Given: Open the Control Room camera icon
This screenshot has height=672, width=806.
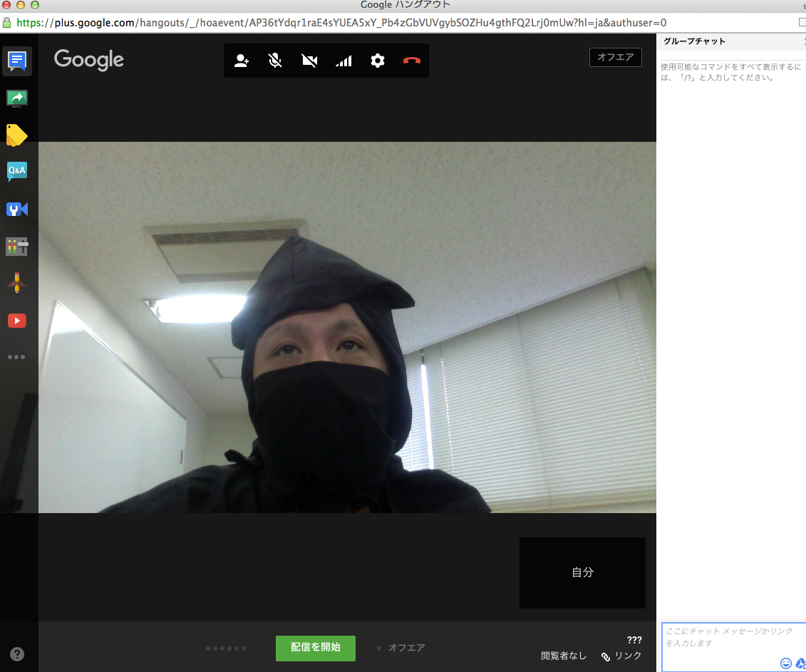Looking at the screenshot, I should point(17,210).
